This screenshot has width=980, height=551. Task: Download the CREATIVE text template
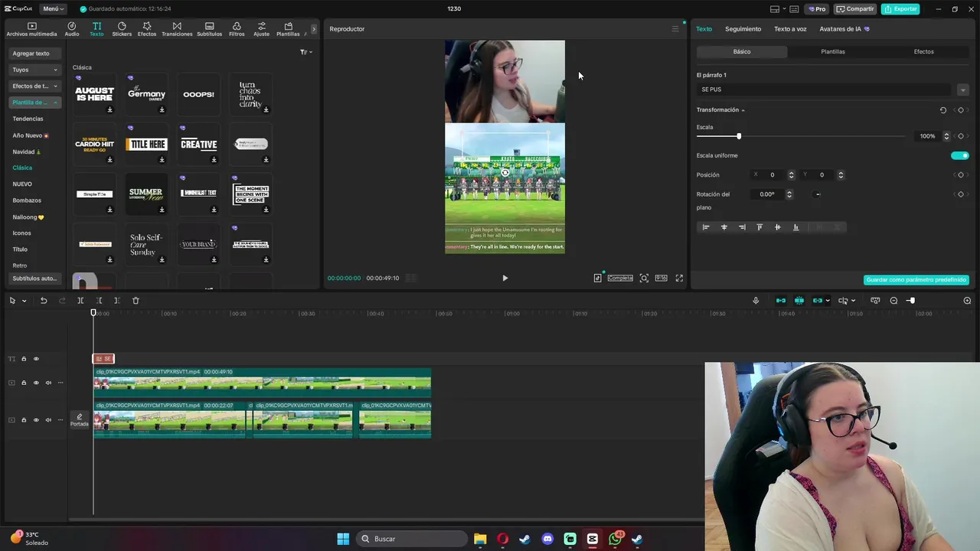pos(214,160)
